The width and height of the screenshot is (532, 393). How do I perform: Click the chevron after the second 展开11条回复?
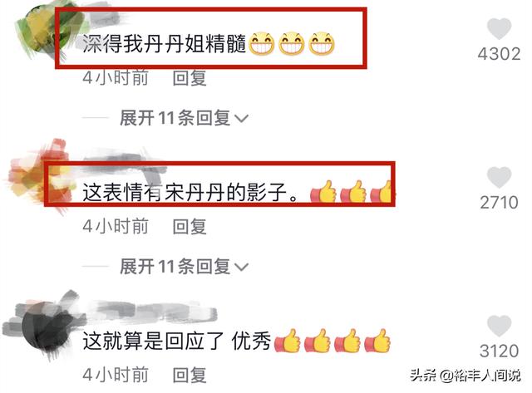pos(242,268)
